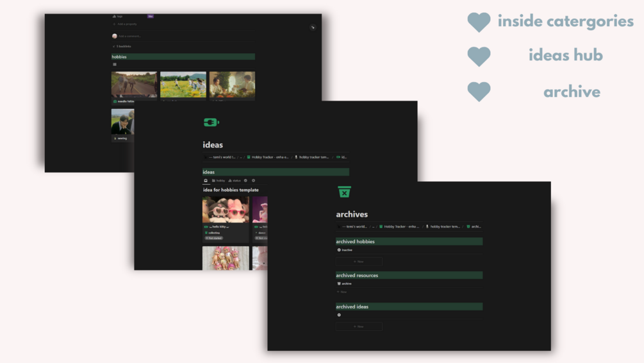Click the box icon beside archive view
The image size is (644, 363).
pos(339,283)
